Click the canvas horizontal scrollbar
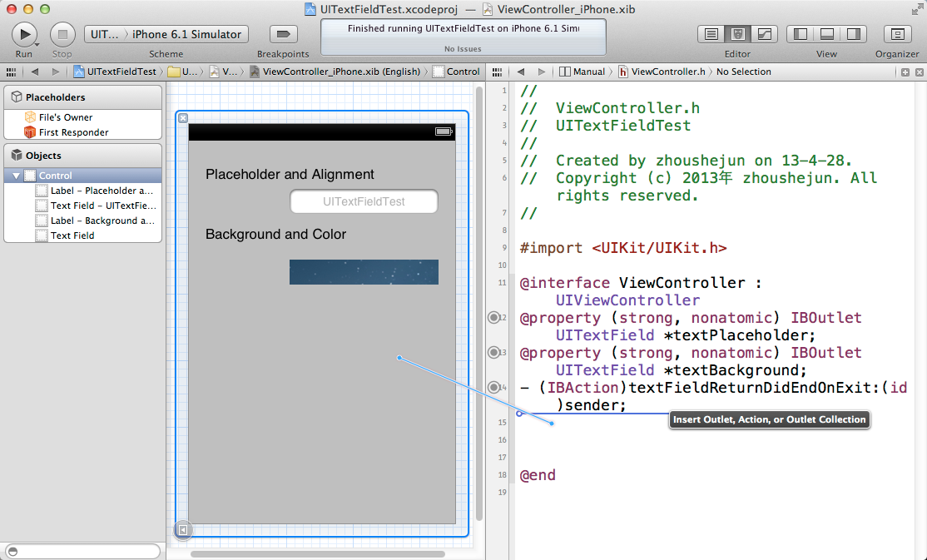Screen dimensions: 927x560 [x=318, y=554]
